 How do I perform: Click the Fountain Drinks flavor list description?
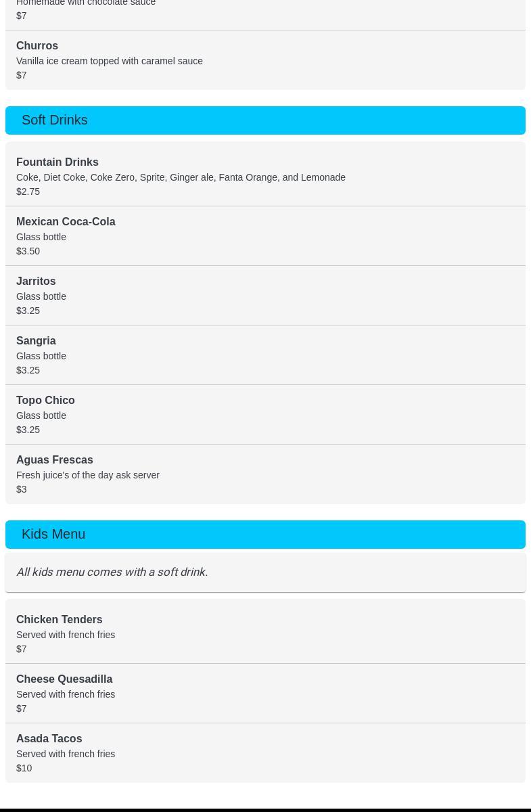pyautogui.click(x=181, y=178)
